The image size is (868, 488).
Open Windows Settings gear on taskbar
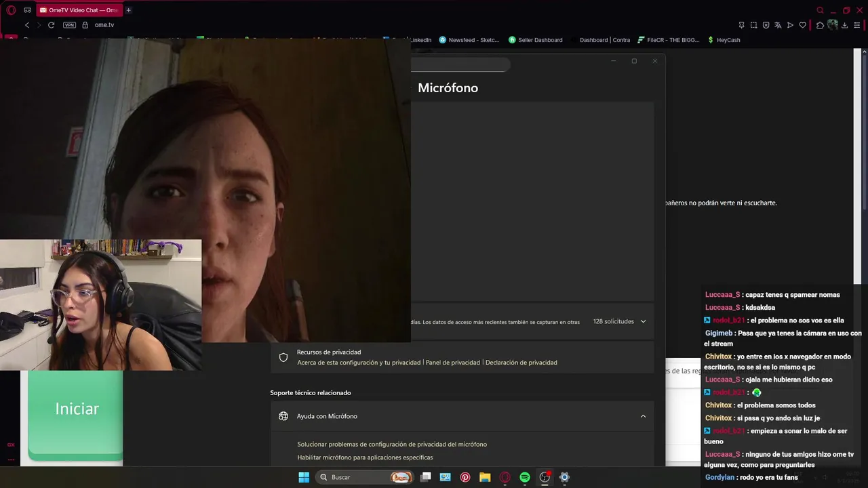564,477
